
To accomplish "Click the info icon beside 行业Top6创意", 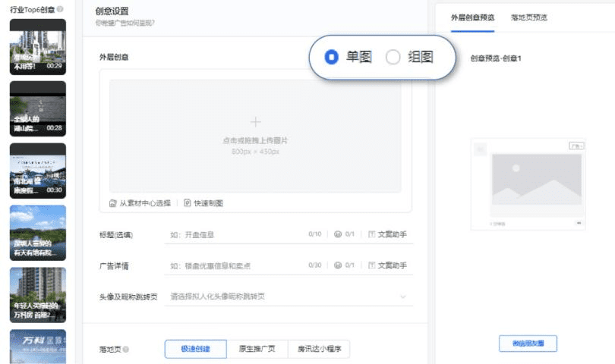I will coord(60,9).
